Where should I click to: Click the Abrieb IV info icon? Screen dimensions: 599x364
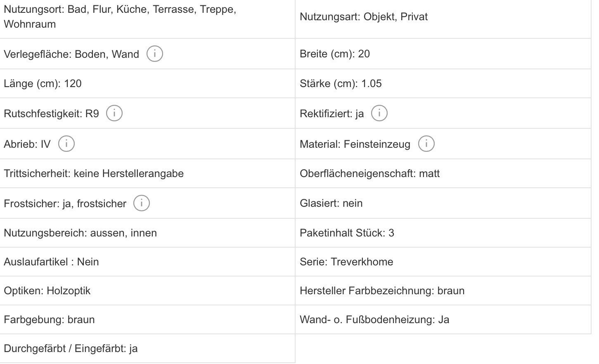coord(66,144)
